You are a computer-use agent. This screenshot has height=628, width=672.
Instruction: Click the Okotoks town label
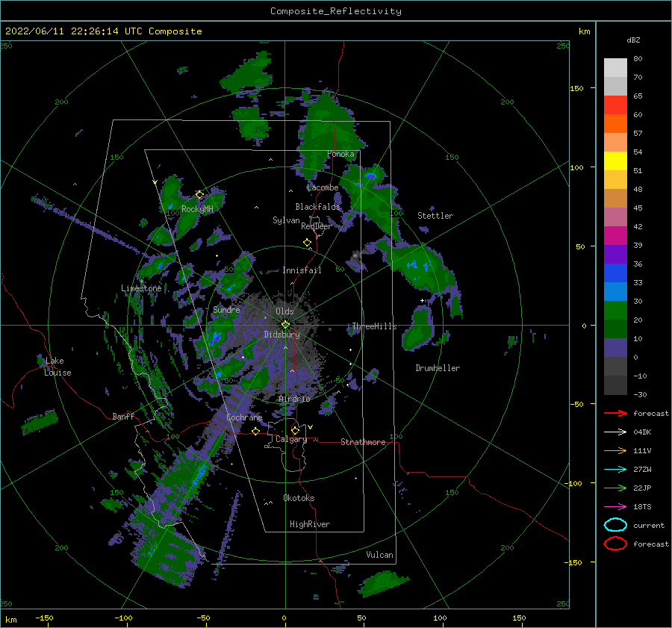pos(299,498)
